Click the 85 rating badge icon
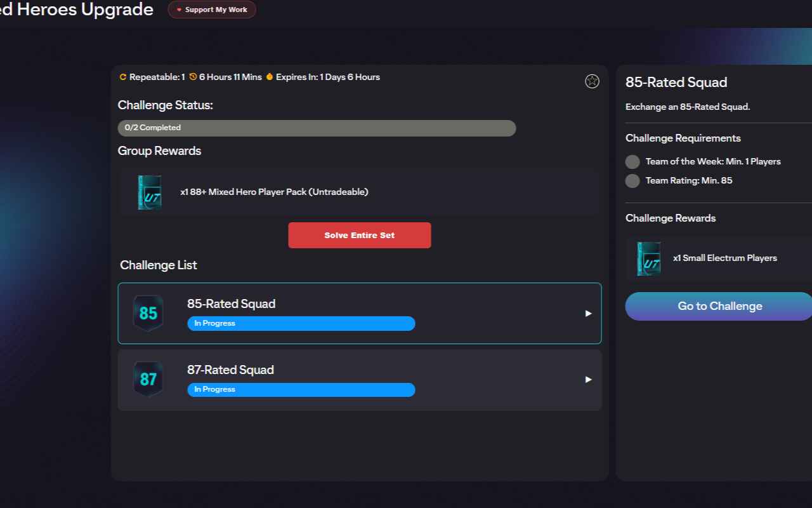 click(x=148, y=313)
